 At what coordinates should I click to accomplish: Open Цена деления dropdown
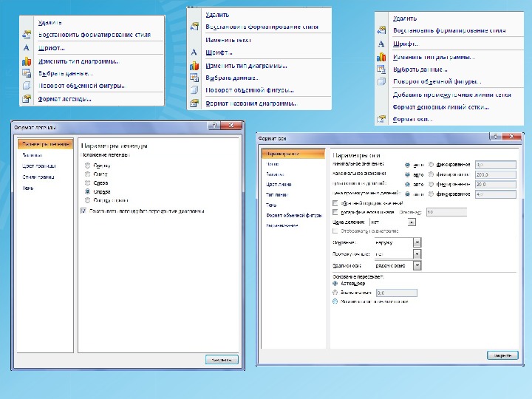tap(412, 222)
